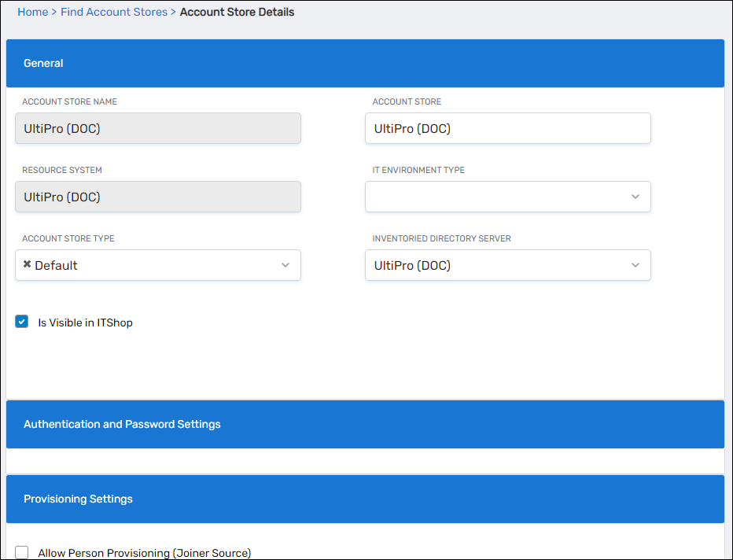Click the IT Environment Type chevron arrow
733x560 pixels.
[x=635, y=197]
